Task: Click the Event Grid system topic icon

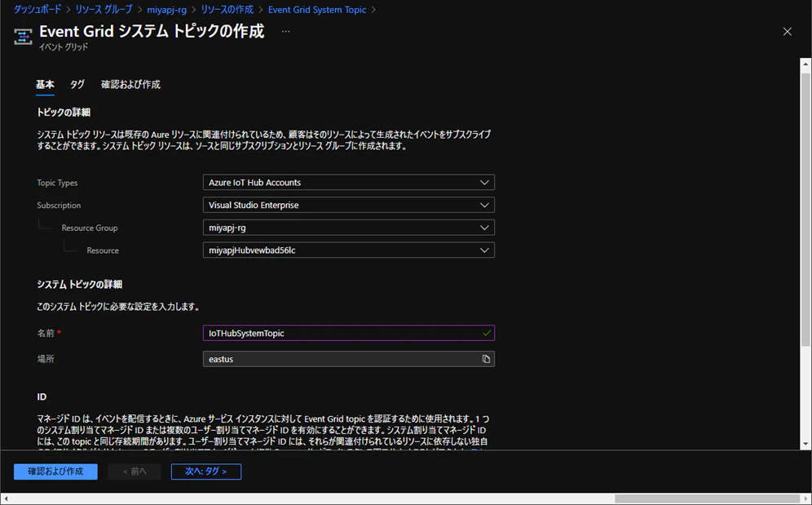Action: pos(23,37)
